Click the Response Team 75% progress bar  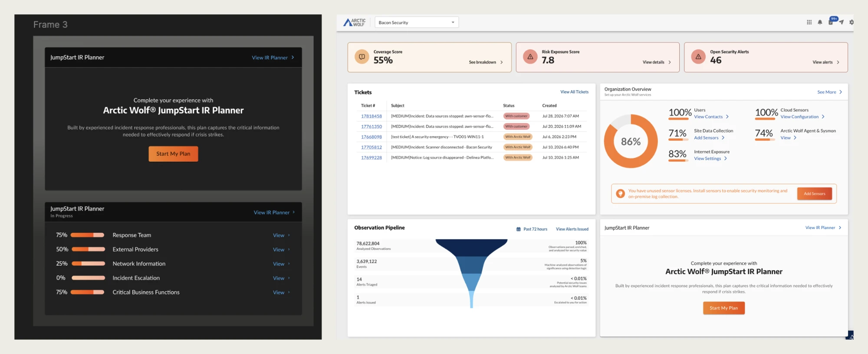(88, 235)
